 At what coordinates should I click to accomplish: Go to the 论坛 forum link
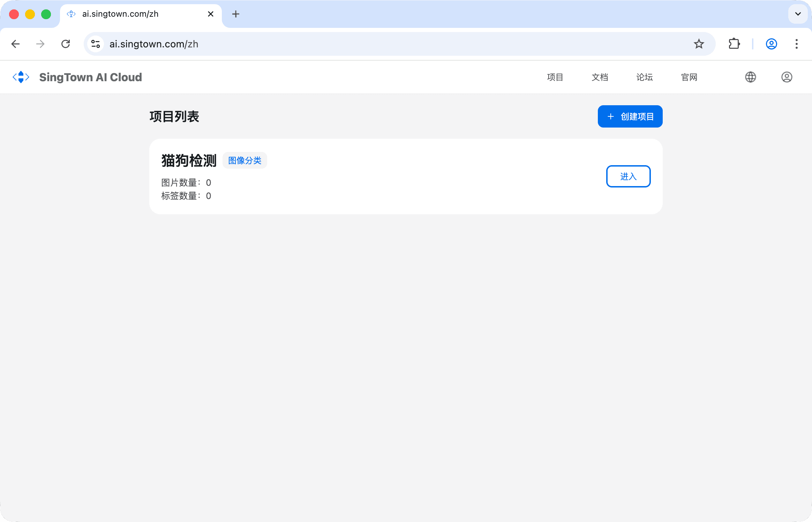click(644, 77)
